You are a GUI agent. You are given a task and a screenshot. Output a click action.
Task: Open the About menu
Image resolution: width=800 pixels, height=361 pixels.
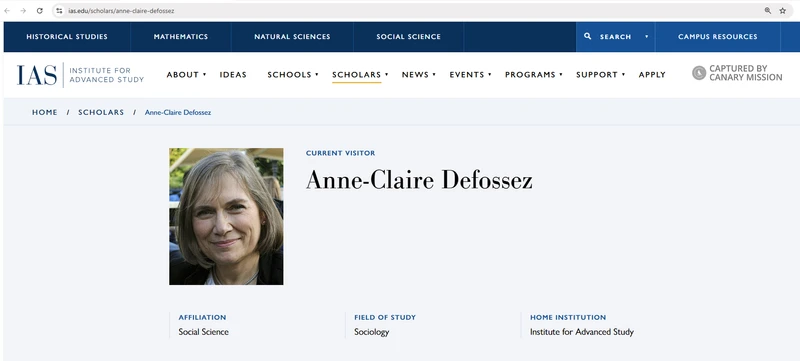pos(182,74)
